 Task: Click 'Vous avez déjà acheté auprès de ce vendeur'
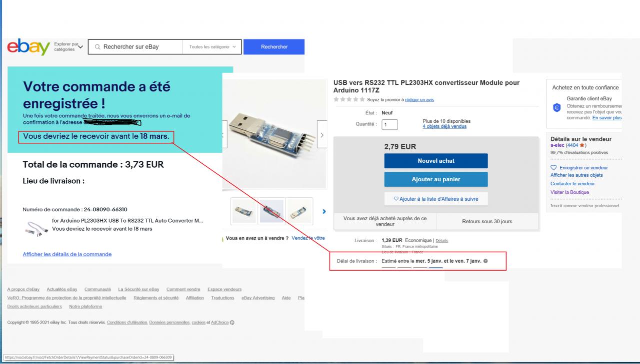click(x=385, y=222)
